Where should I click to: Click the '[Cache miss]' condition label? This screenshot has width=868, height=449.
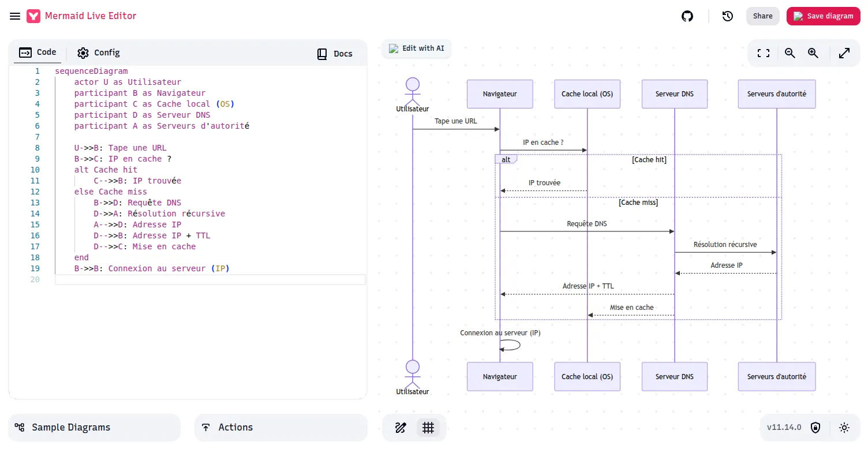pyautogui.click(x=638, y=203)
